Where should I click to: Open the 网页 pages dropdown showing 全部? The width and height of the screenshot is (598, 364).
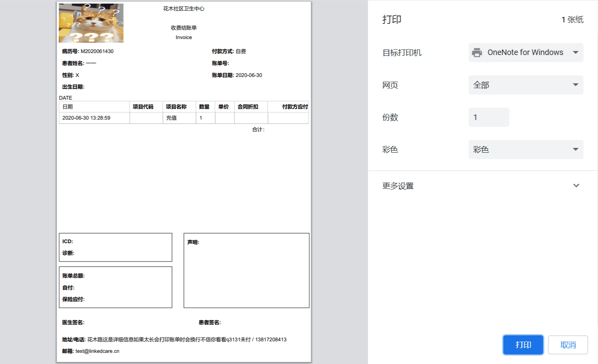click(x=525, y=85)
